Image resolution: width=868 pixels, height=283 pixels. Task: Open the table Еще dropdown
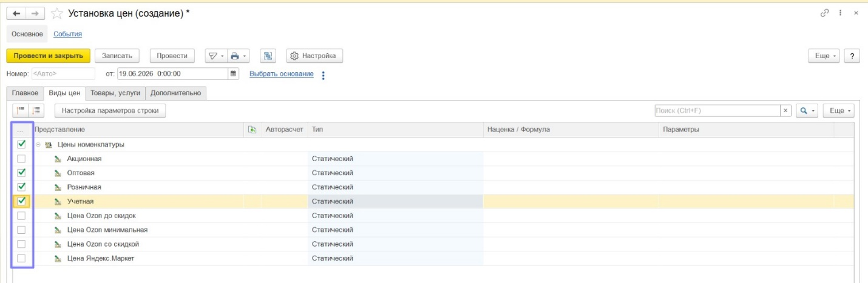pyautogui.click(x=839, y=111)
